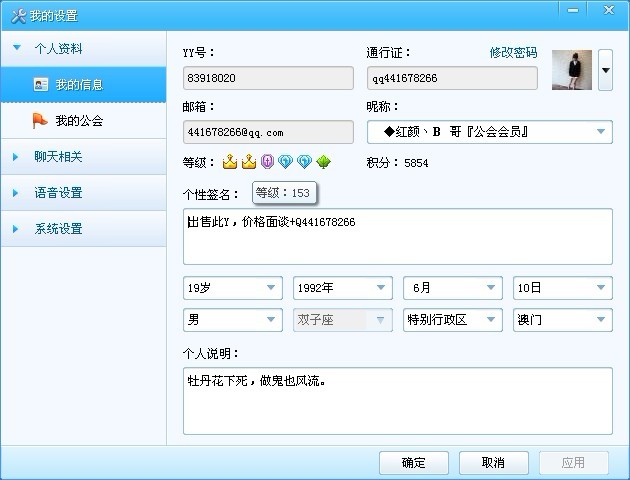Open the 昵称 nickname dropdown
Image resolution: width=630 pixels, height=480 pixels.
coord(490,132)
